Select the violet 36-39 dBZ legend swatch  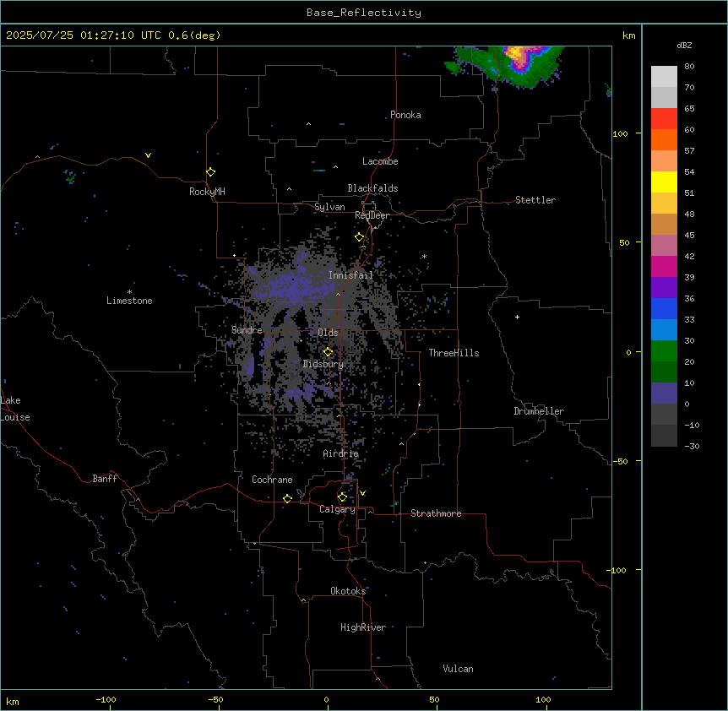664,288
